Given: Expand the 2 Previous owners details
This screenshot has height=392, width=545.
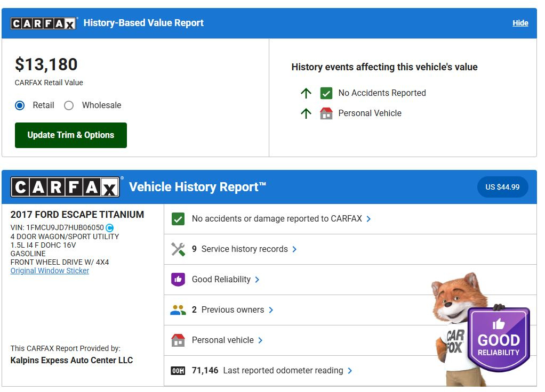Looking at the screenshot, I should 271,310.
